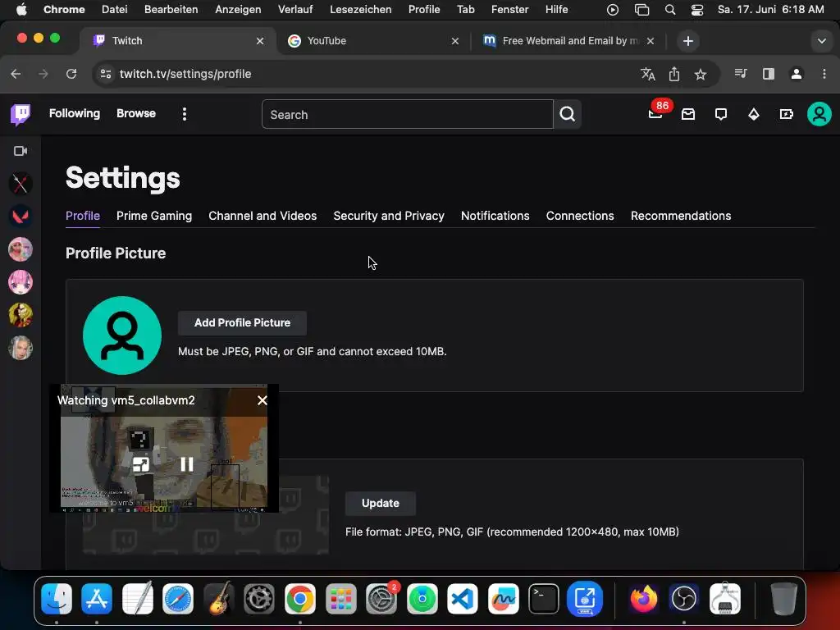Viewport: 840px width, 630px height.
Task: Go to Following page
Action: point(75,113)
